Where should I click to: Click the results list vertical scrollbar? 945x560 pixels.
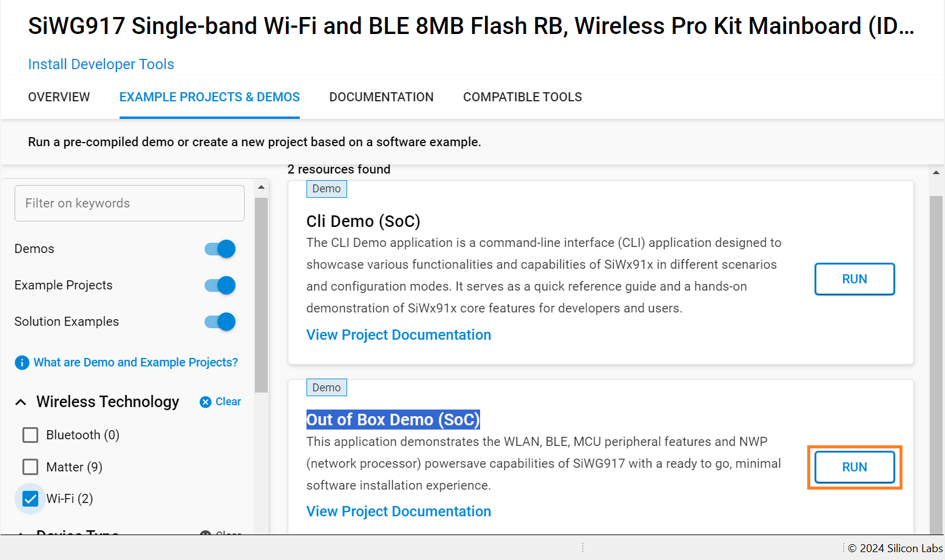coord(936,364)
